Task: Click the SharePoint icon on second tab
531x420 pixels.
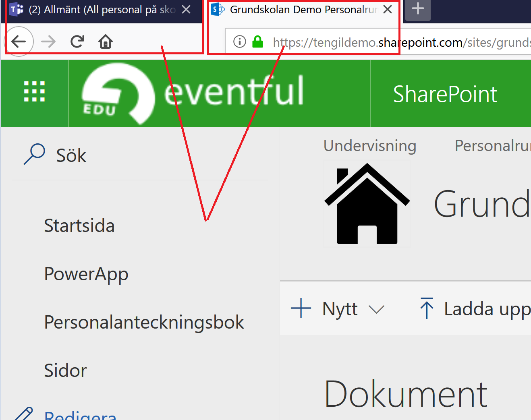Action: (x=218, y=9)
